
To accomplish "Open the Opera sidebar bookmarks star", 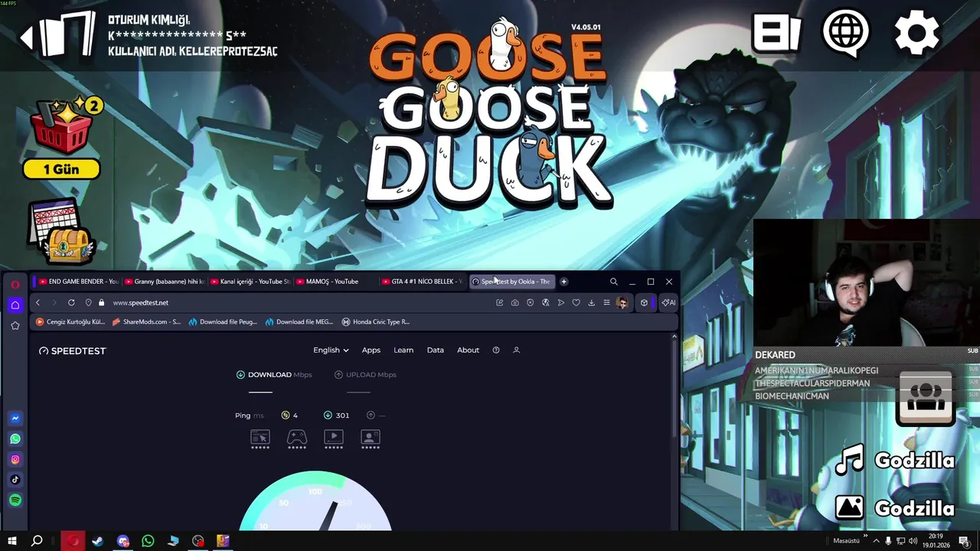I will 15,325.
